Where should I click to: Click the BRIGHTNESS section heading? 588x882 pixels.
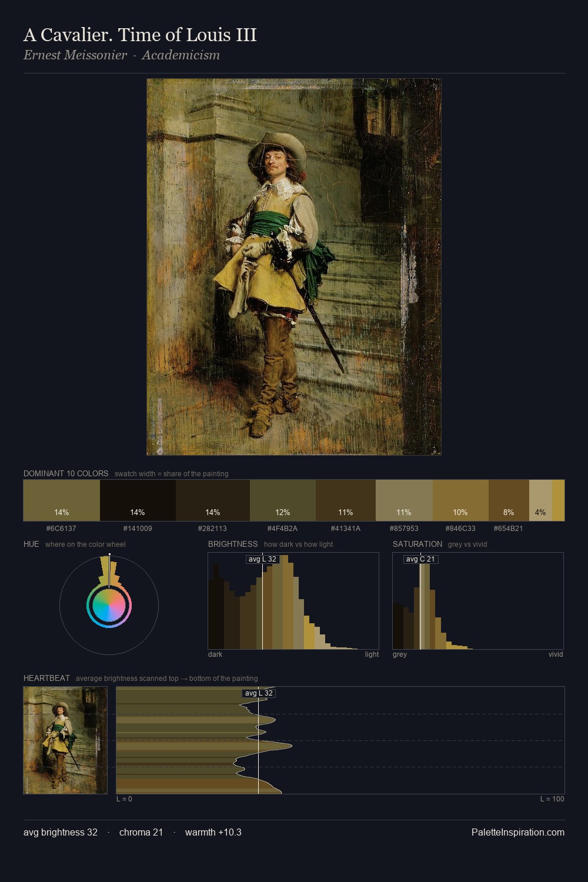point(233,544)
